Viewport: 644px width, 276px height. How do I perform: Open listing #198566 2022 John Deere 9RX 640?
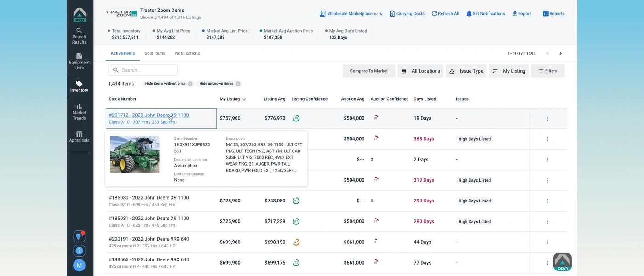click(149, 260)
